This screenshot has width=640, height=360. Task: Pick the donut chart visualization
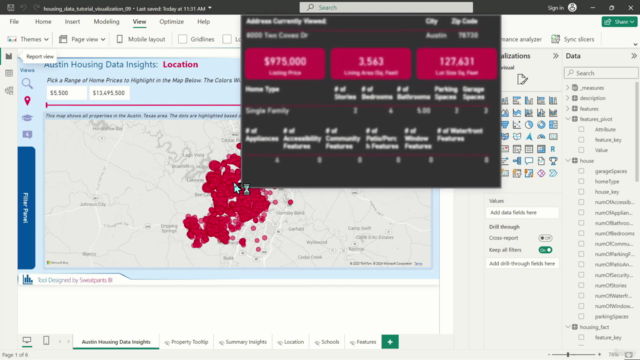541,124
